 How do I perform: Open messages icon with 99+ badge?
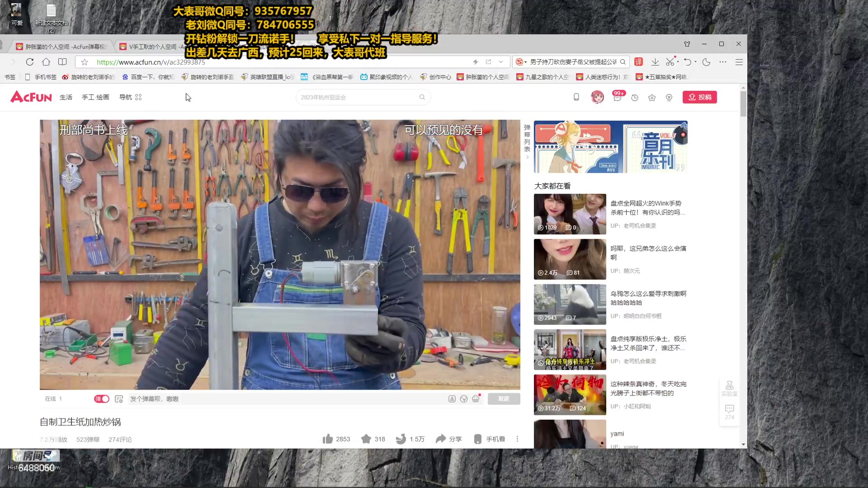point(618,97)
